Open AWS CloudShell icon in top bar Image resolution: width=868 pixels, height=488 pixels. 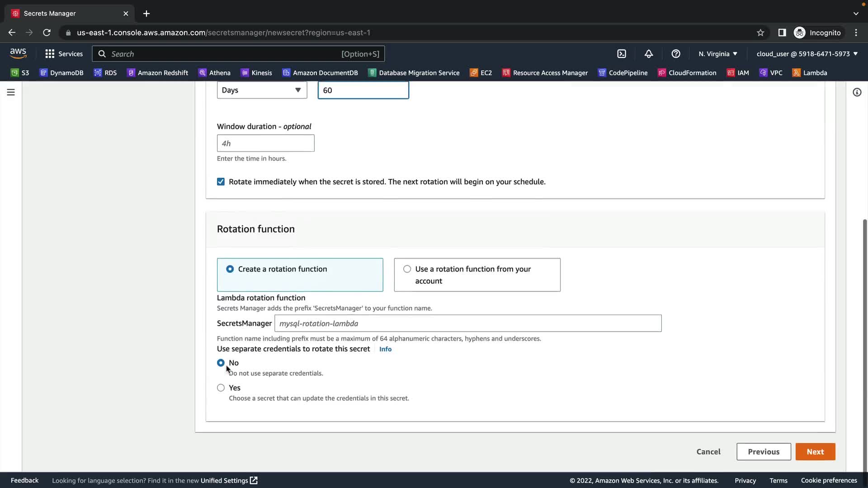(622, 54)
